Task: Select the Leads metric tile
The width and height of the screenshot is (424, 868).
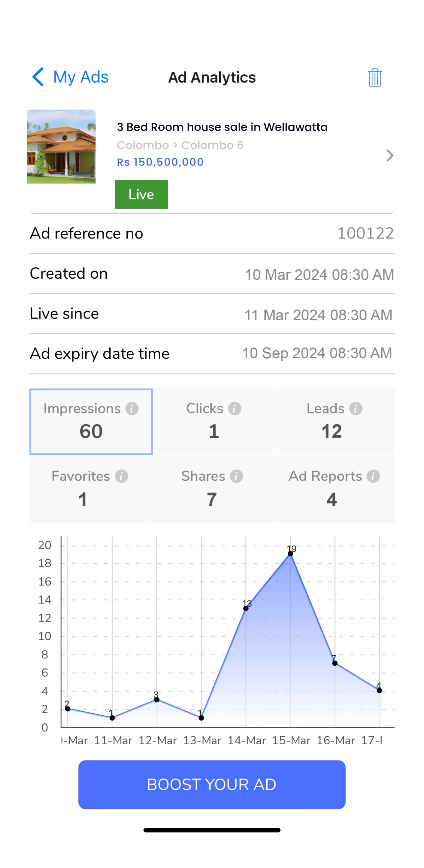Action: point(334,422)
